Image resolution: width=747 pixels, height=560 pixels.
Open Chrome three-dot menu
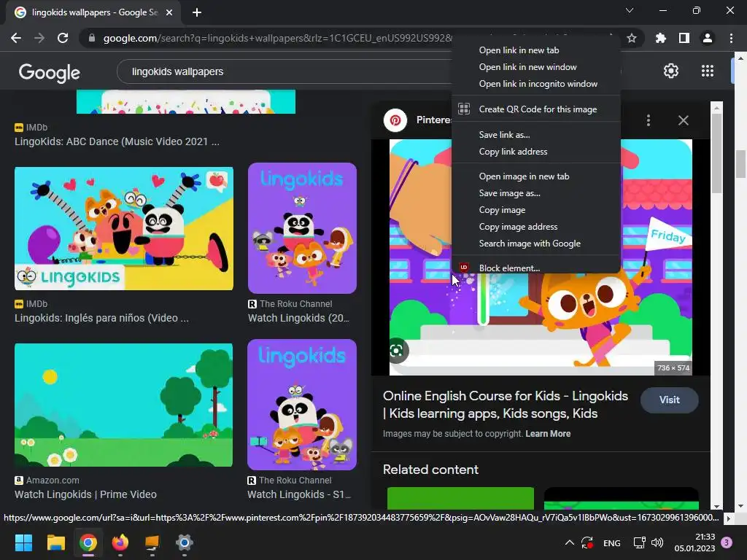tap(731, 38)
